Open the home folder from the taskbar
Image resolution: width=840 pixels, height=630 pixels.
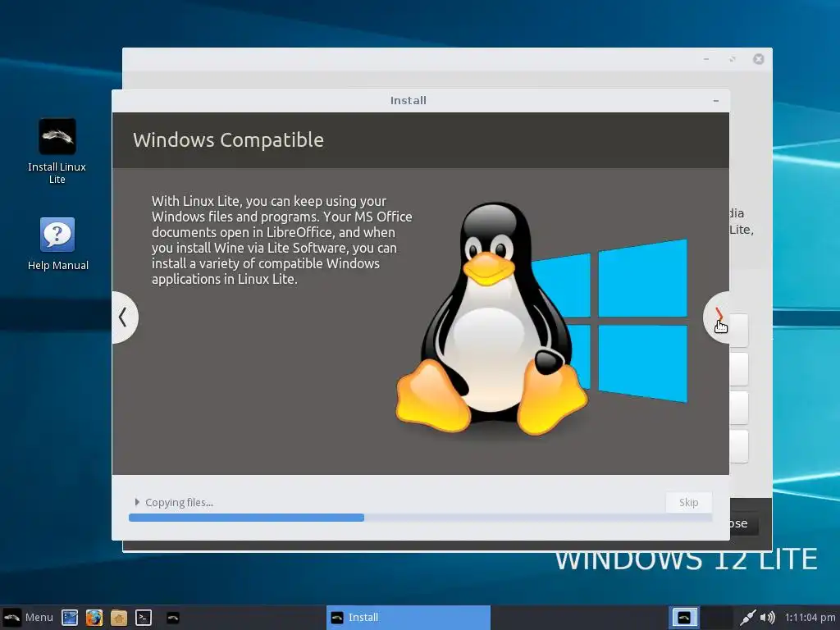coord(119,618)
